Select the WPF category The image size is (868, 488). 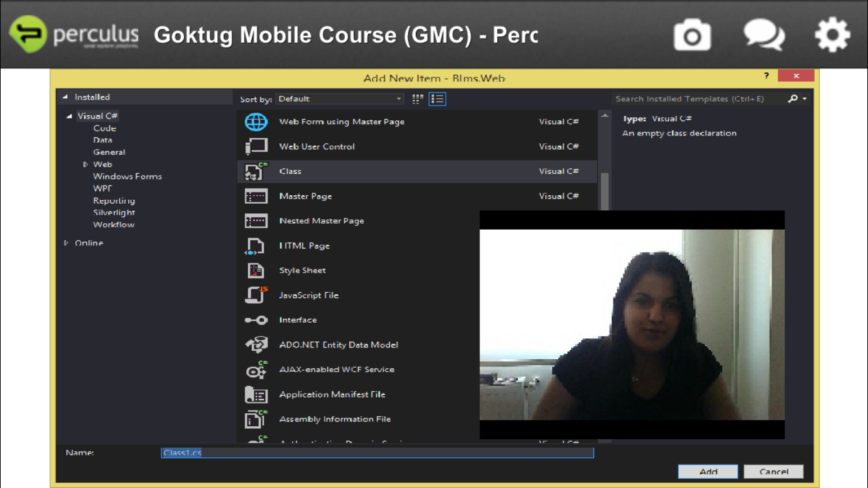click(x=102, y=188)
